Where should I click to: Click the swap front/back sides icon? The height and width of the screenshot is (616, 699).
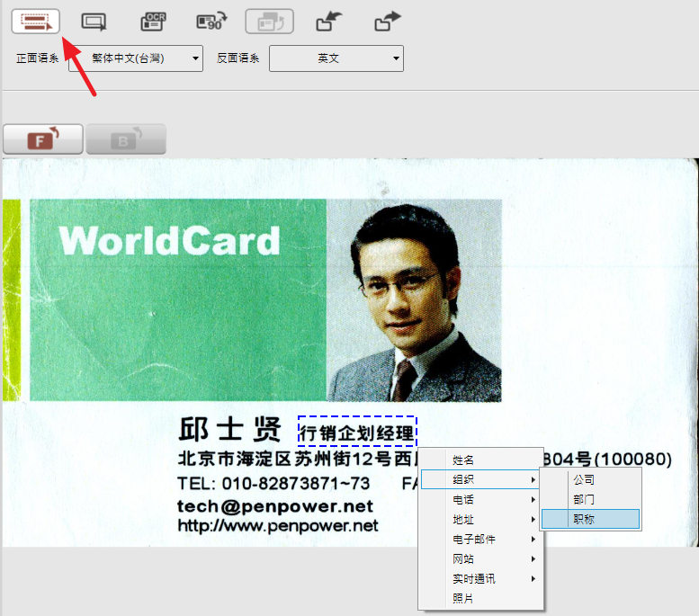pos(270,20)
